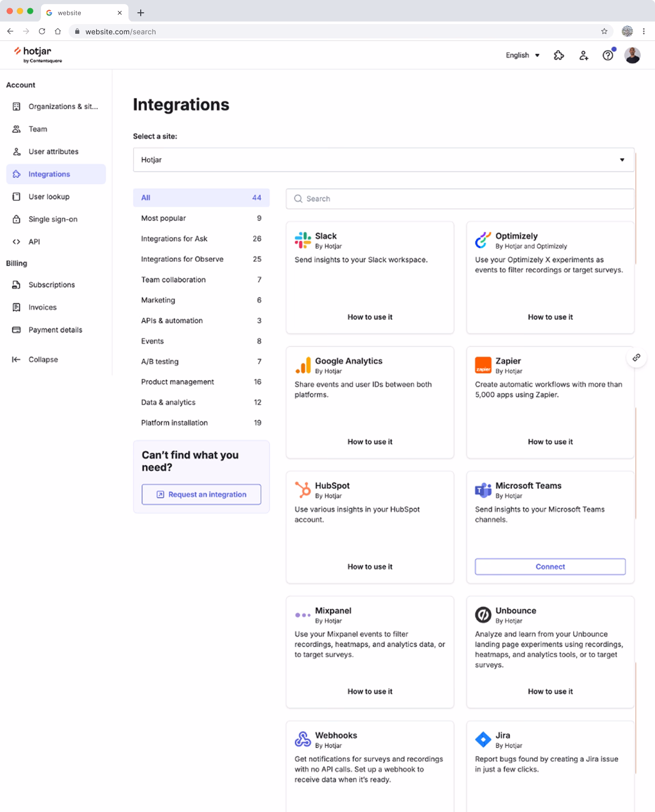Click the Microsoft Teams logo icon

point(483,490)
